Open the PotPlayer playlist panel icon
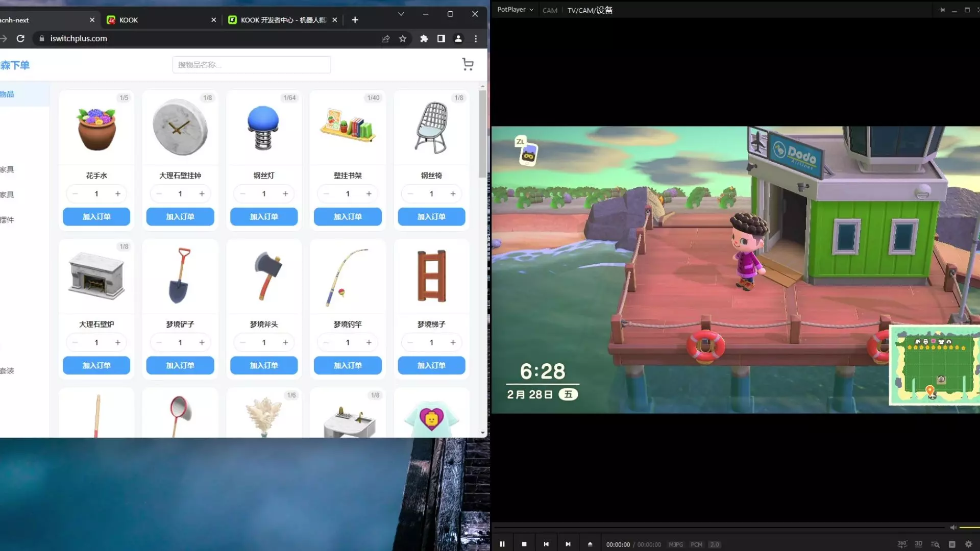980x551 pixels. pos(952,544)
